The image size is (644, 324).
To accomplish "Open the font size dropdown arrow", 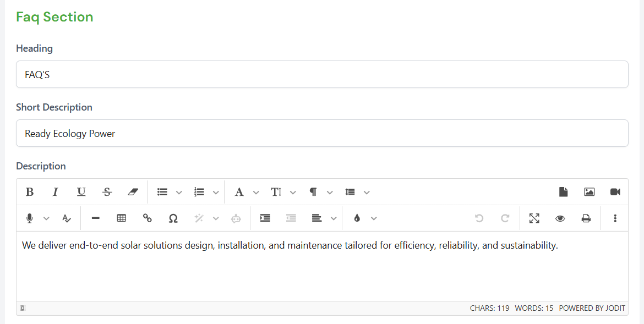I will tap(293, 192).
